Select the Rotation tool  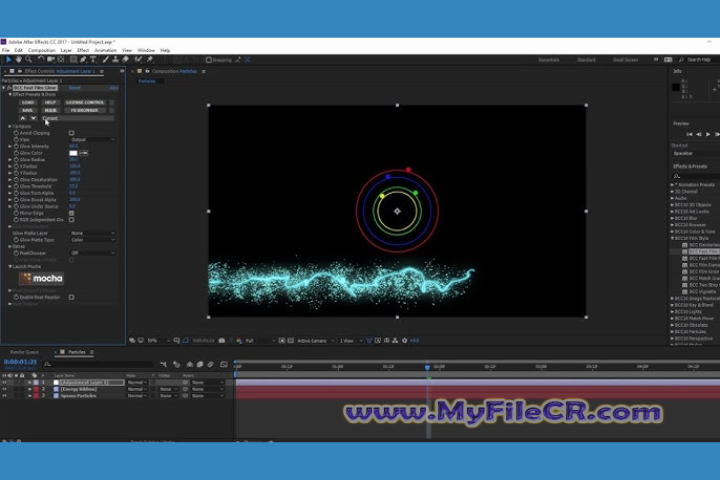pos(41,59)
